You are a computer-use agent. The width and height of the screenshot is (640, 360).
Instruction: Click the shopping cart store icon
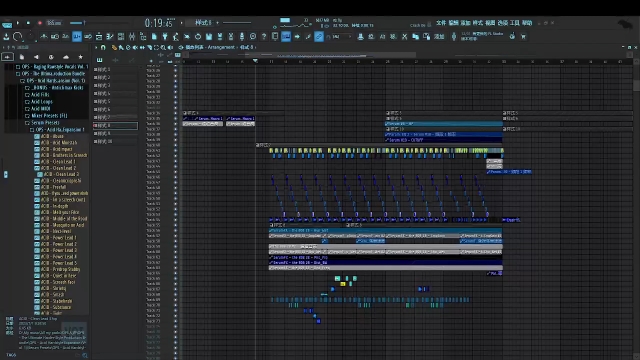pos(524,37)
